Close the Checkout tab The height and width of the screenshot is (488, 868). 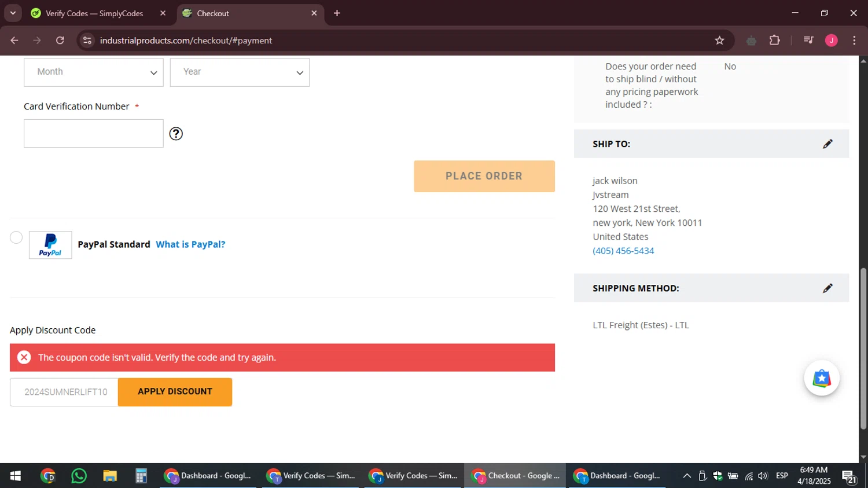(314, 13)
